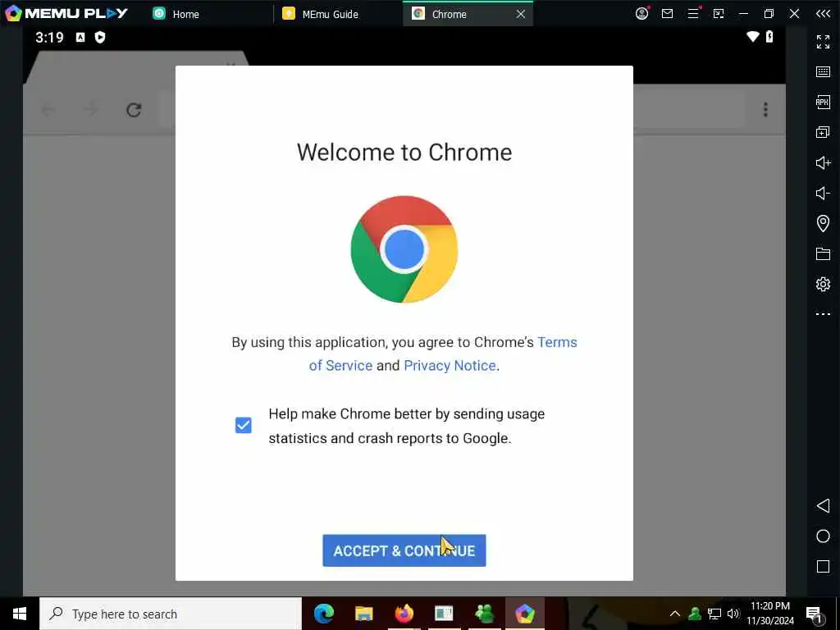Install an APK via the APK icon
840x630 pixels.
coord(823,102)
